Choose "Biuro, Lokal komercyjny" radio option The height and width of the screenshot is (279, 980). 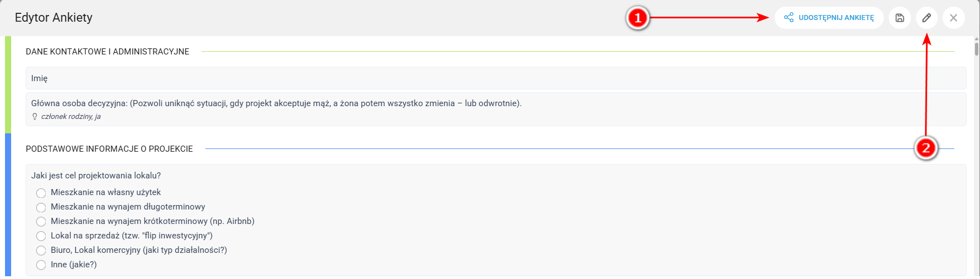[41, 251]
